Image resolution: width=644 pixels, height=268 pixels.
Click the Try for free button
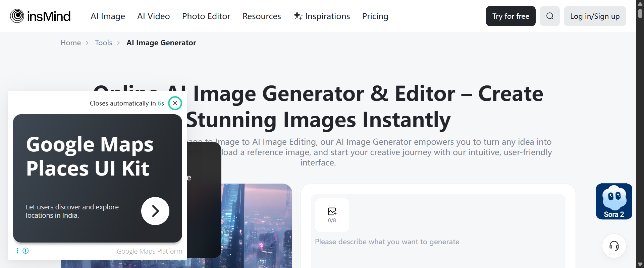tap(511, 16)
